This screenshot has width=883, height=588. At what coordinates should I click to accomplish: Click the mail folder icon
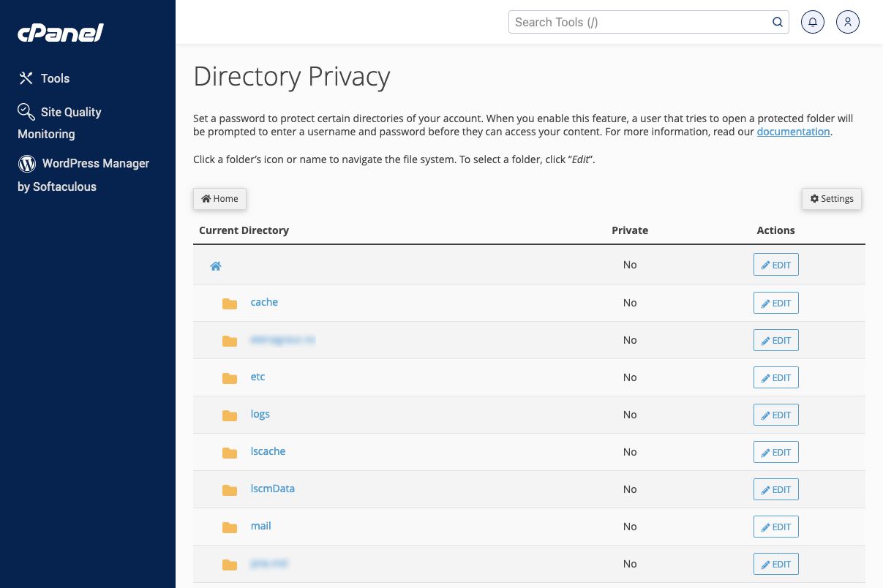(230, 527)
